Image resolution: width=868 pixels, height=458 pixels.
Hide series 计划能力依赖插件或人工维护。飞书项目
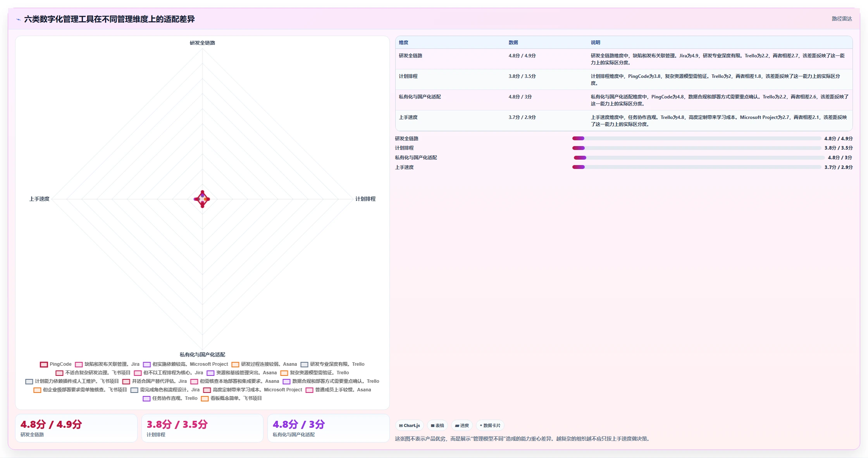click(72, 381)
